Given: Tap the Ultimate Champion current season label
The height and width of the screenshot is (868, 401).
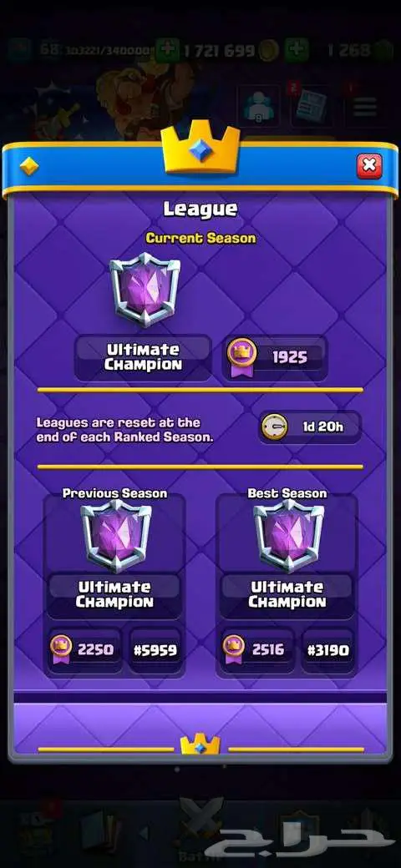Looking at the screenshot, I should (144, 357).
